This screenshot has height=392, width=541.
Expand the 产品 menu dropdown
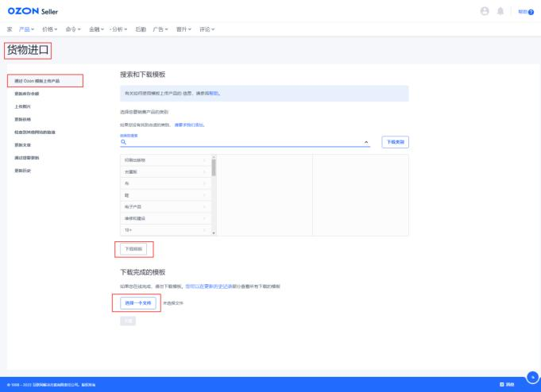(26, 29)
